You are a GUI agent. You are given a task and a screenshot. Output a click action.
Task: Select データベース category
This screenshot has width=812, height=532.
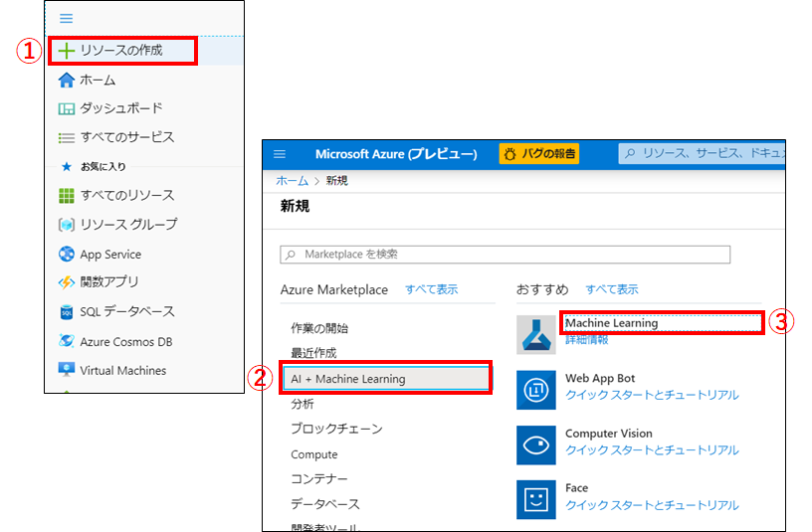tap(324, 504)
